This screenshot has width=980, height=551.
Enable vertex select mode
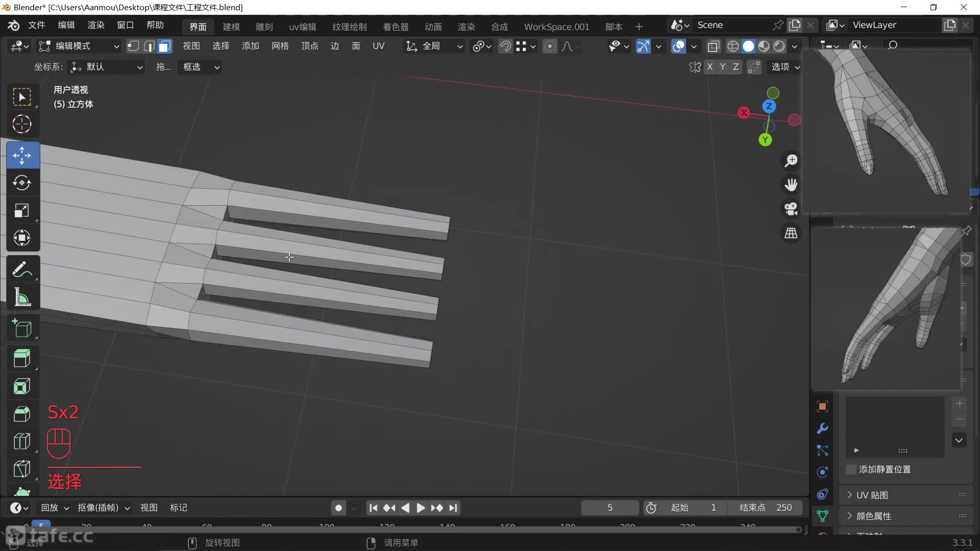(133, 46)
